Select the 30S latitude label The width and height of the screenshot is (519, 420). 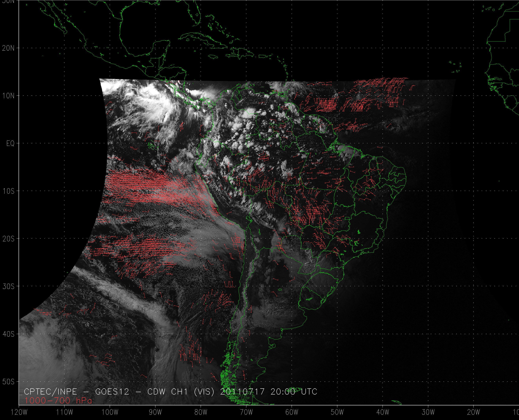(x=9, y=286)
